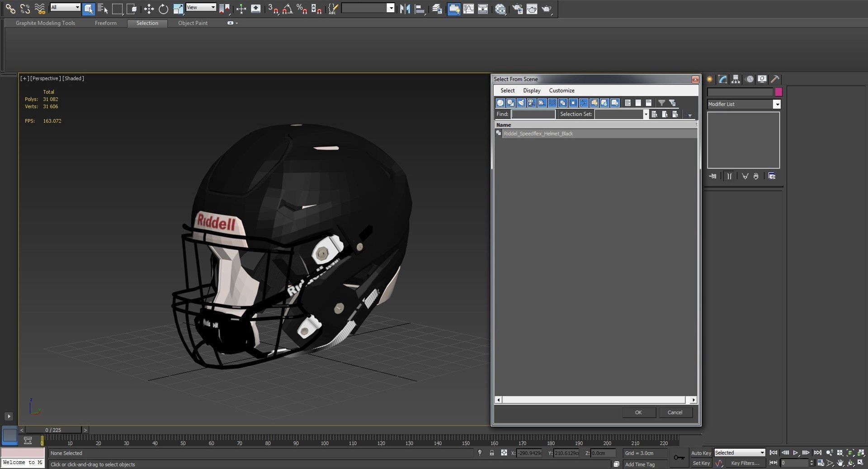Open the Motion command panel tab

point(750,79)
